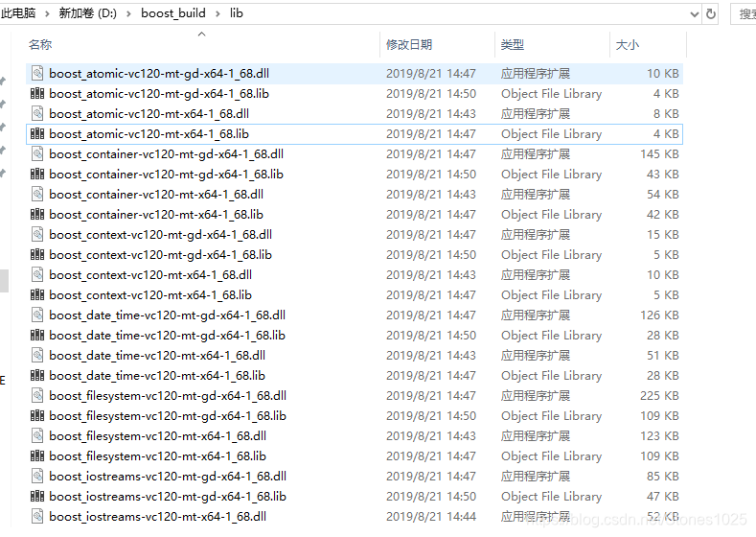Select file boost_atomic-vc120-mt-x64-1_68.lib by name
Screen dimensions: 756x537
[x=149, y=133]
